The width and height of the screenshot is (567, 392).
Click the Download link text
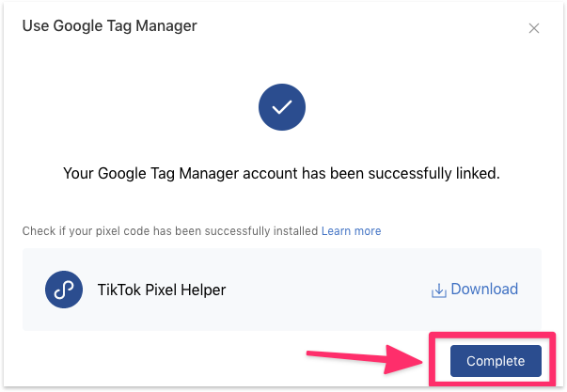pyautogui.click(x=484, y=290)
